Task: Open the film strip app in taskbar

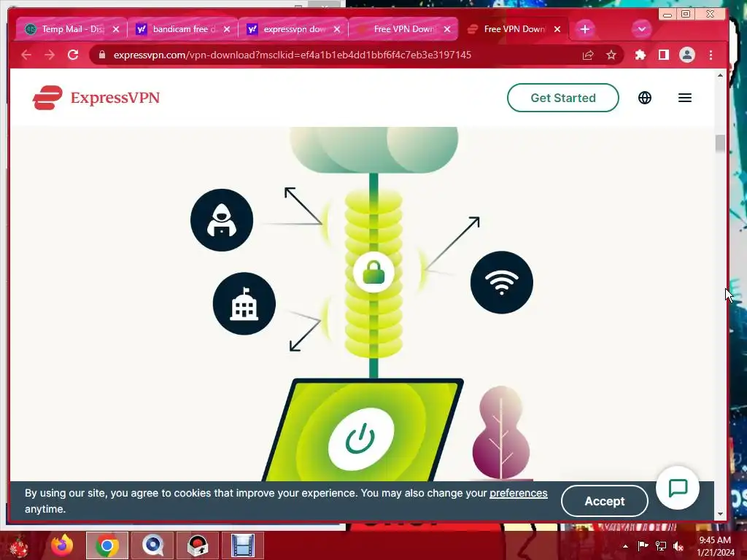Action: (x=242, y=545)
